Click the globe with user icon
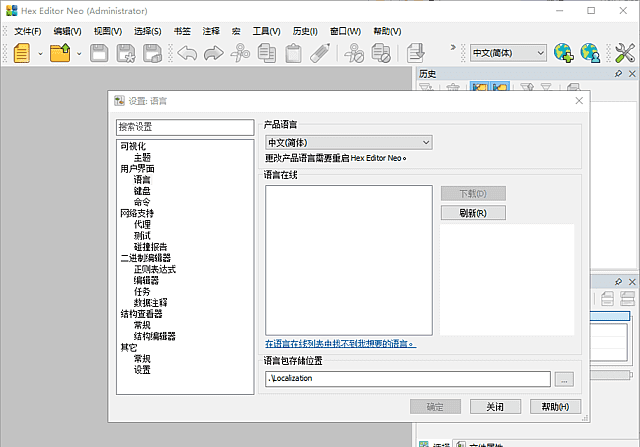The height and width of the screenshot is (447, 640). coord(590,53)
